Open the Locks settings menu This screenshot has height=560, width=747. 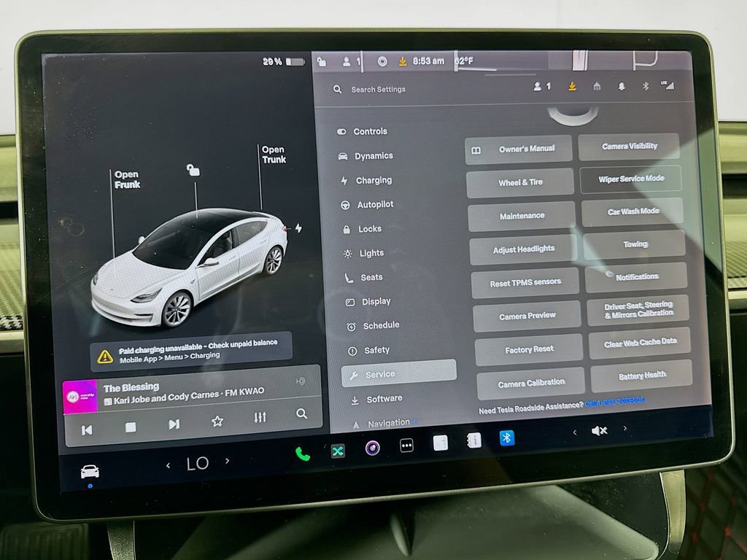pyautogui.click(x=363, y=229)
